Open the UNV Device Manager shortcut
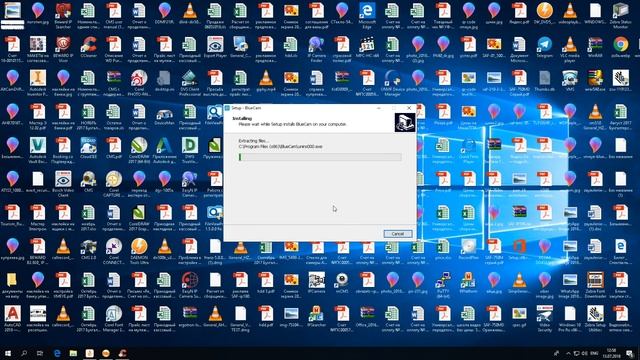640x360 pixels. (x=392, y=82)
